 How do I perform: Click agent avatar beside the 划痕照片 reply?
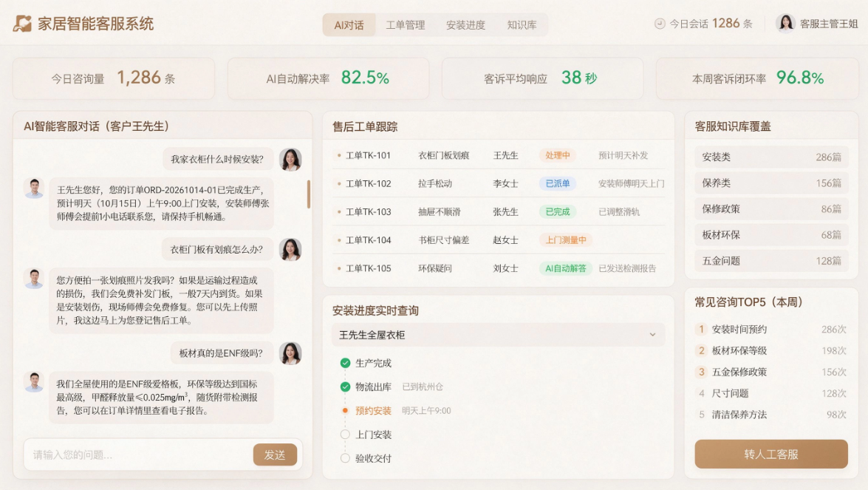[34, 279]
